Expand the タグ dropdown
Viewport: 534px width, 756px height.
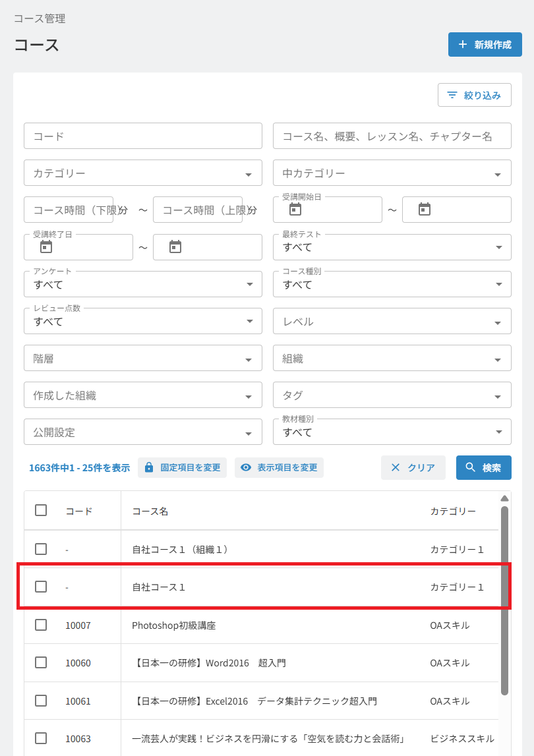(392, 395)
